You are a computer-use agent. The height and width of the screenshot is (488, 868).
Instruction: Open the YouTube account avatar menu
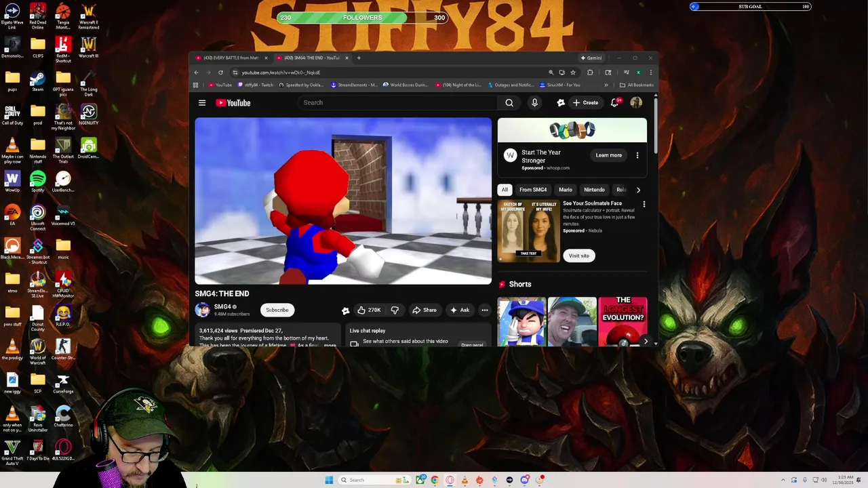[636, 103]
